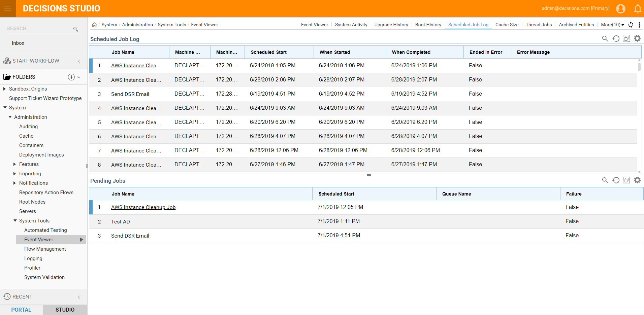
Task: Click the Start Workflow icon
Action: pyautogui.click(x=7, y=61)
